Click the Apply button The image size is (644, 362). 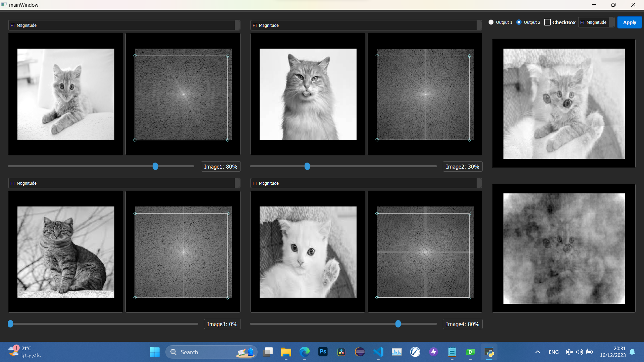coord(629,22)
